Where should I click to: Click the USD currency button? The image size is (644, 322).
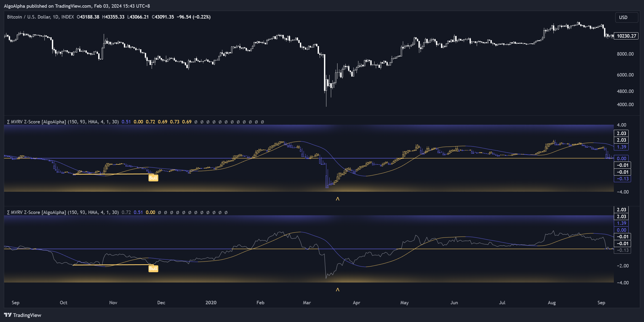[626, 17]
